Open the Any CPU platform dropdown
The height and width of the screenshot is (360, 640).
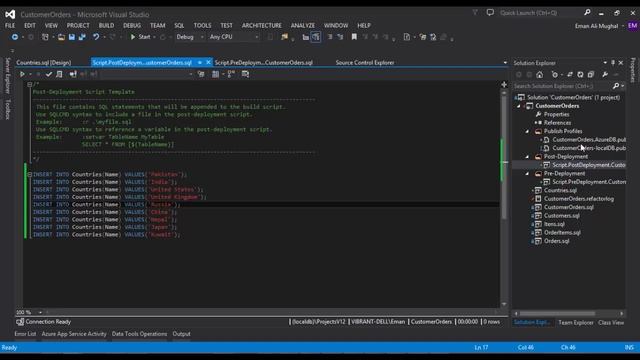click(234, 37)
